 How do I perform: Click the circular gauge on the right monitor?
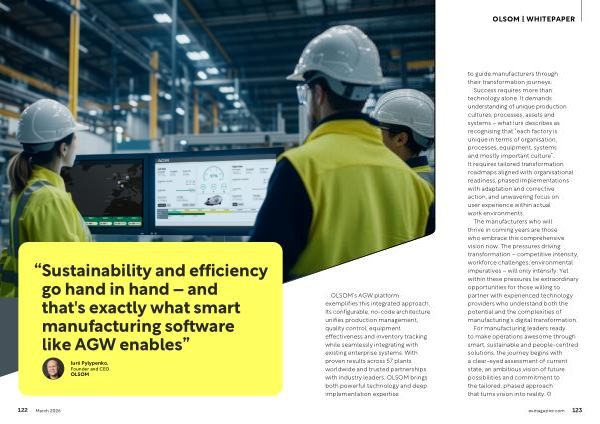[212, 176]
